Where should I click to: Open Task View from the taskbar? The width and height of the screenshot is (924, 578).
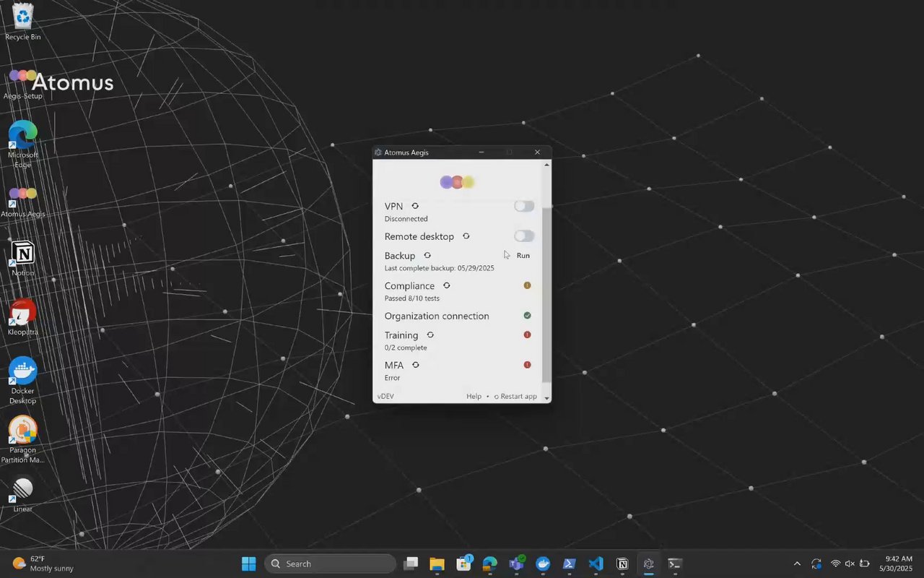click(411, 564)
